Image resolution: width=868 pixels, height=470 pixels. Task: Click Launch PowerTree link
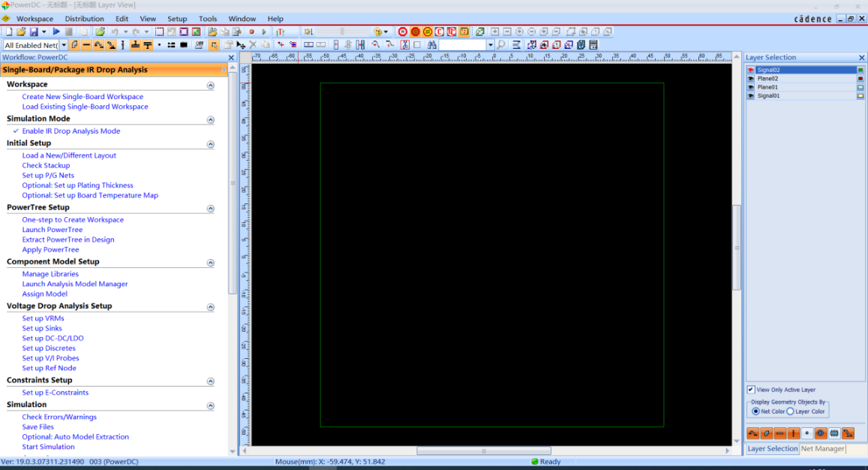(52, 230)
